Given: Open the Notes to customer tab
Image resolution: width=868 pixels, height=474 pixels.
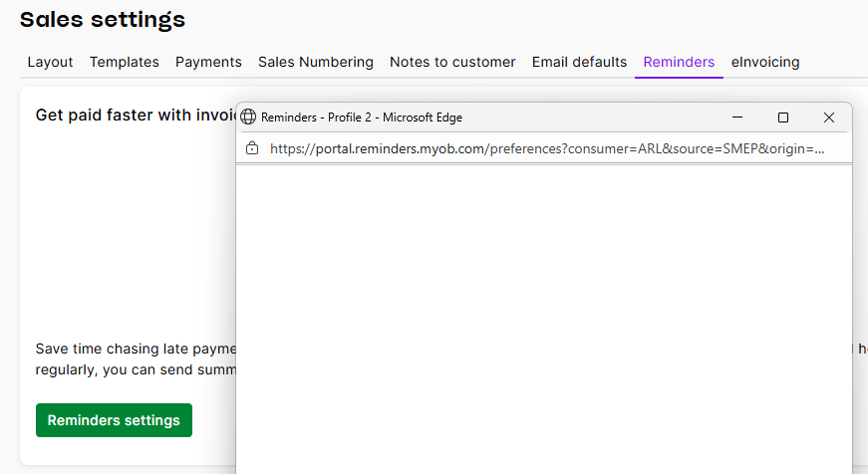Looking at the screenshot, I should coord(452,62).
